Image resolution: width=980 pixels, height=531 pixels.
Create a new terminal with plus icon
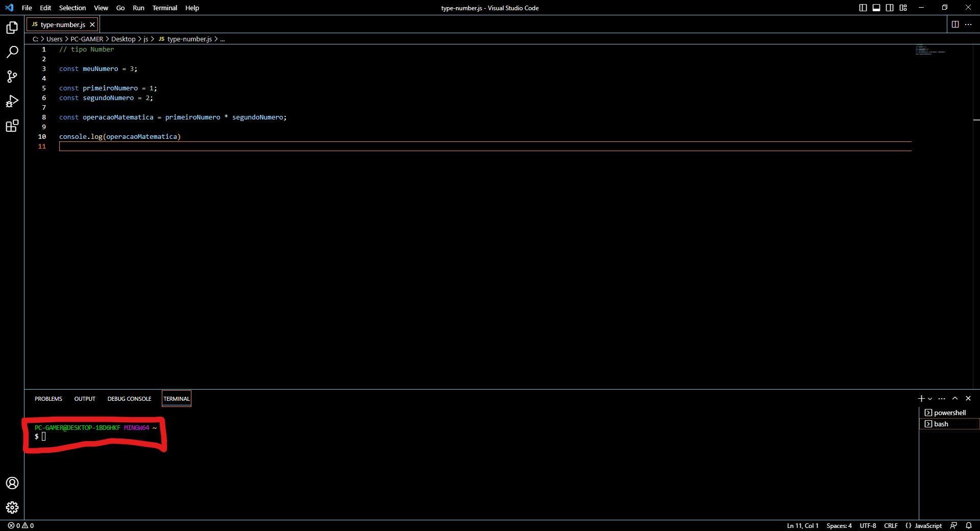tap(921, 398)
